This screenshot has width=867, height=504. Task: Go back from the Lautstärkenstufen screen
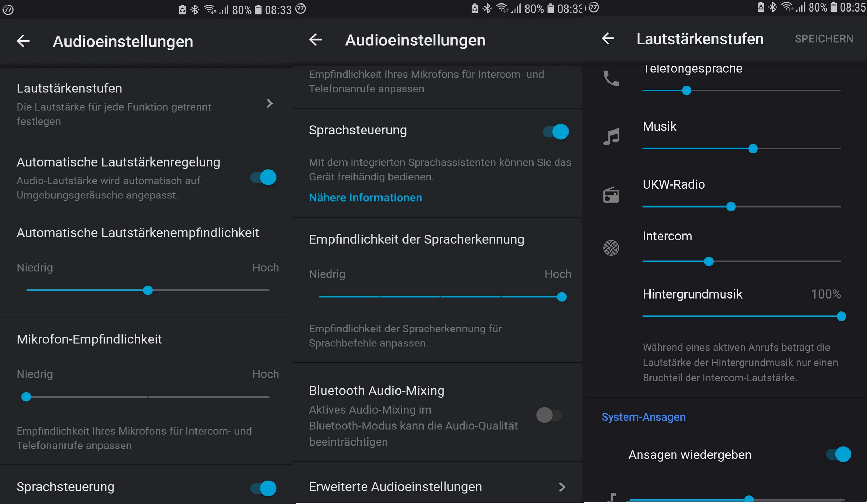(x=608, y=38)
